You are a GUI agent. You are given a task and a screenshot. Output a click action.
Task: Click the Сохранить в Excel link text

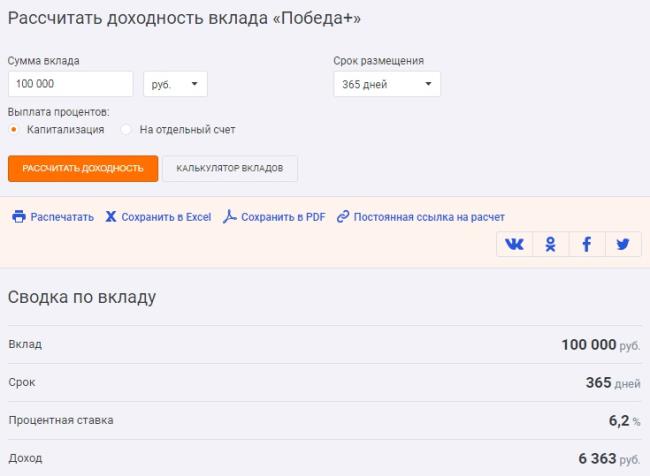[166, 216]
